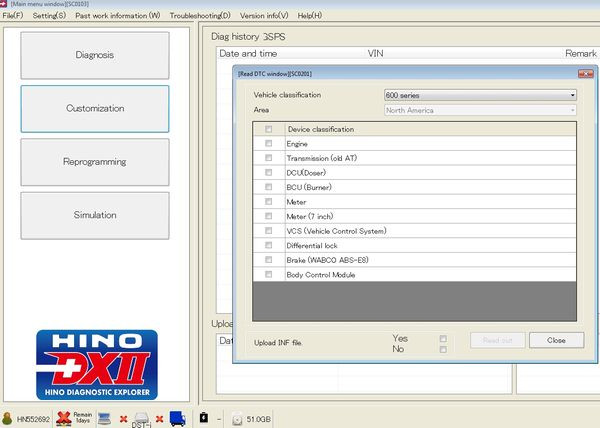Open the Vehicle classification dropdown
The image size is (600, 428).
coord(480,95)
